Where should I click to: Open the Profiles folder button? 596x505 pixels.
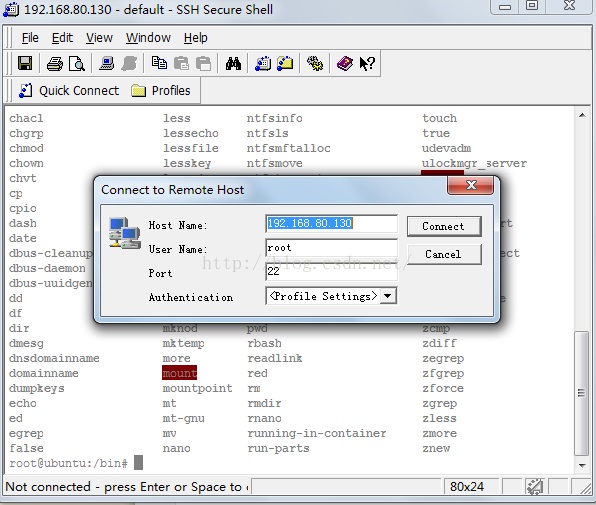click(x=161, y=91)
